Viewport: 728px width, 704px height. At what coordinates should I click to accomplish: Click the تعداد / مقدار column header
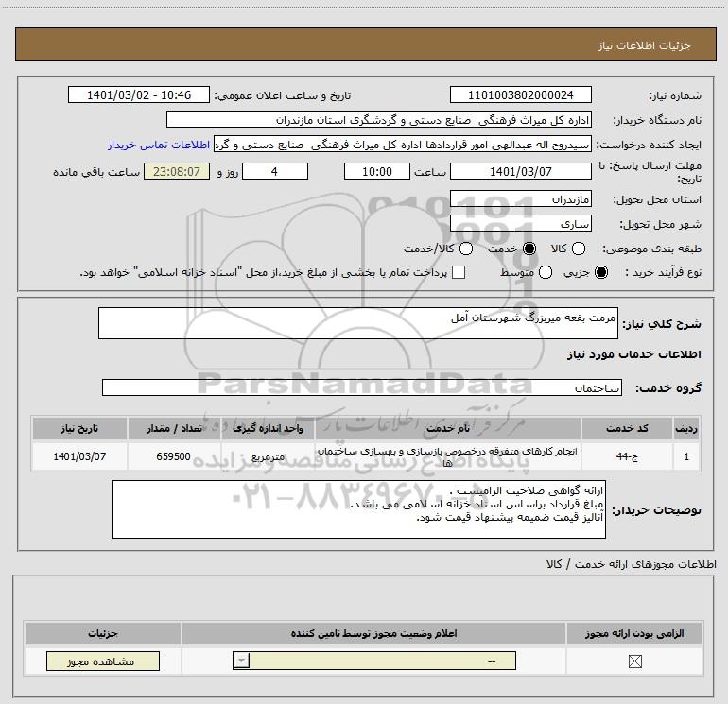tap(174, 428)
